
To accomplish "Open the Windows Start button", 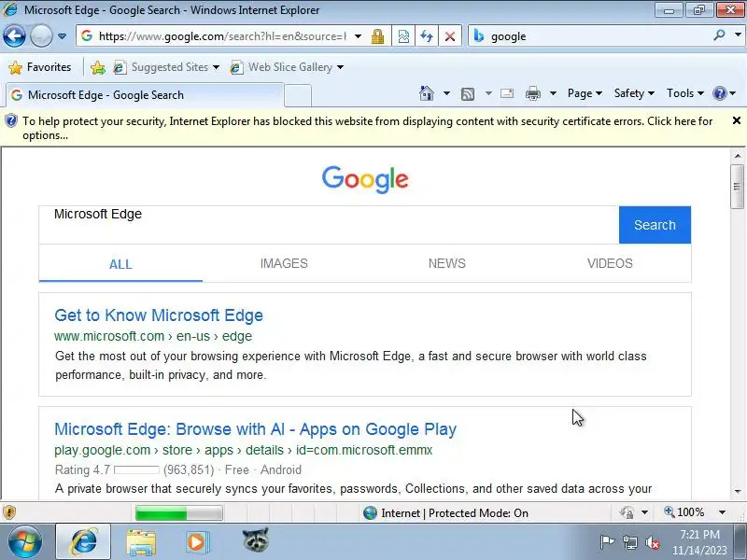I will pyautogui.click(x=24, y=542).
